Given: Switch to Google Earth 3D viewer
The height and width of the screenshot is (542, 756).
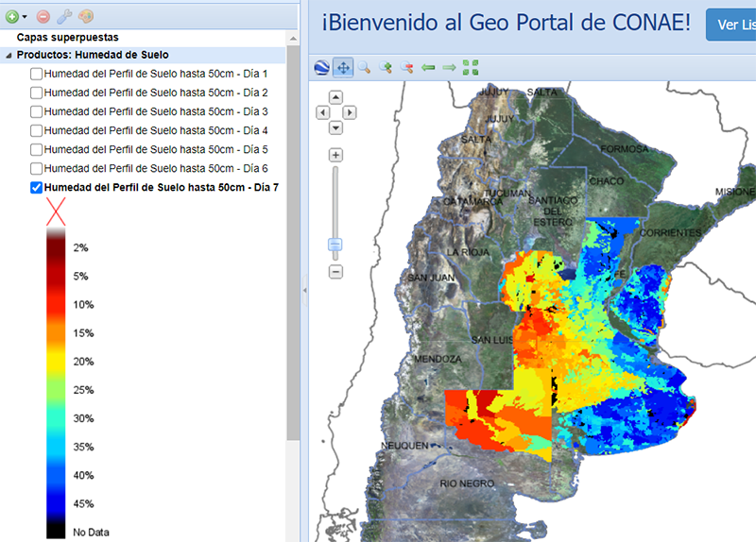Looking at the screenshot, I should 322,67.
